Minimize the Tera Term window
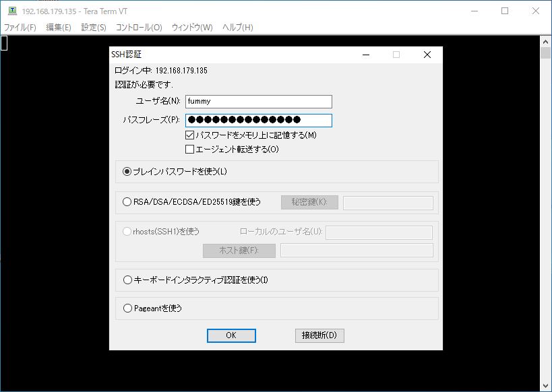Screen dimensions: 552x392 (x=474, y=11)
